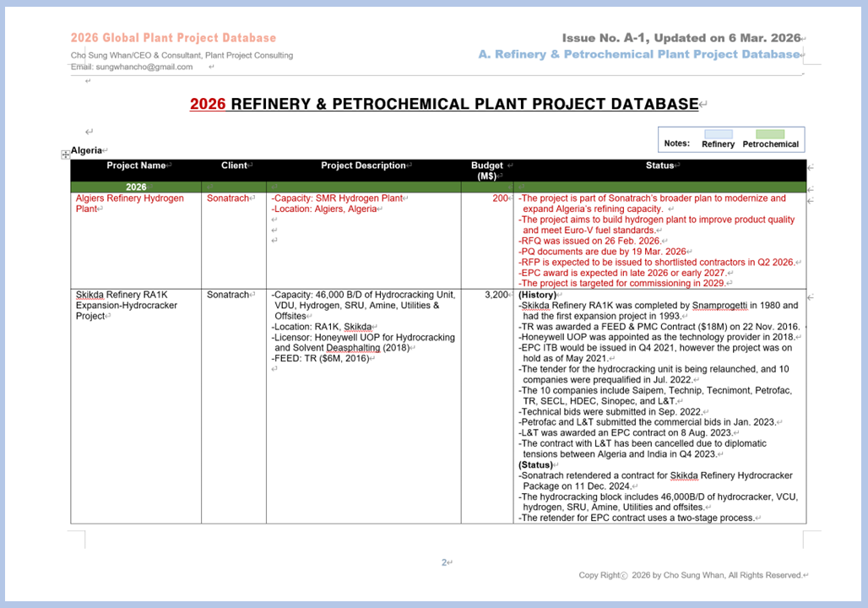Click the green '2026' year row cell
868x608 pixels.
tap(136, 187)
